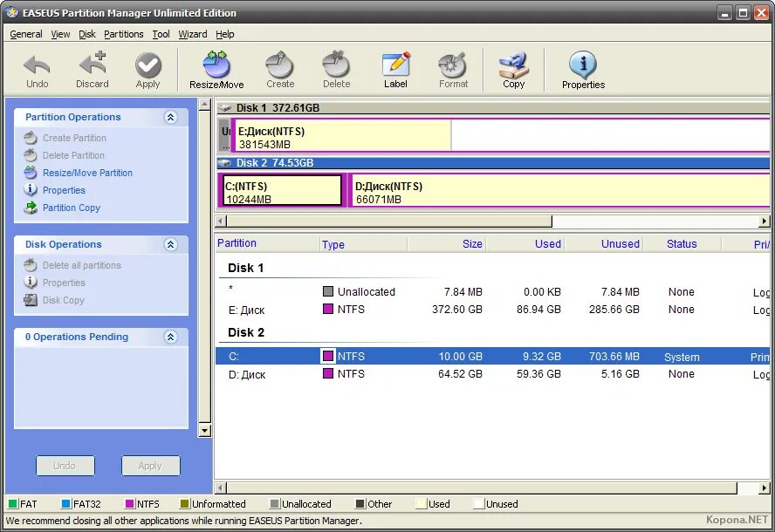Open the Tool menu

point(161,34)
